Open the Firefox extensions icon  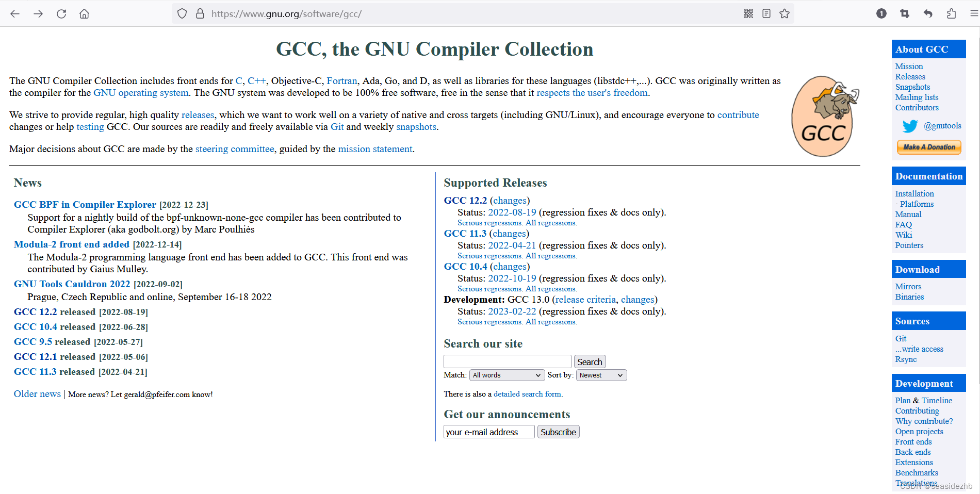952,13
